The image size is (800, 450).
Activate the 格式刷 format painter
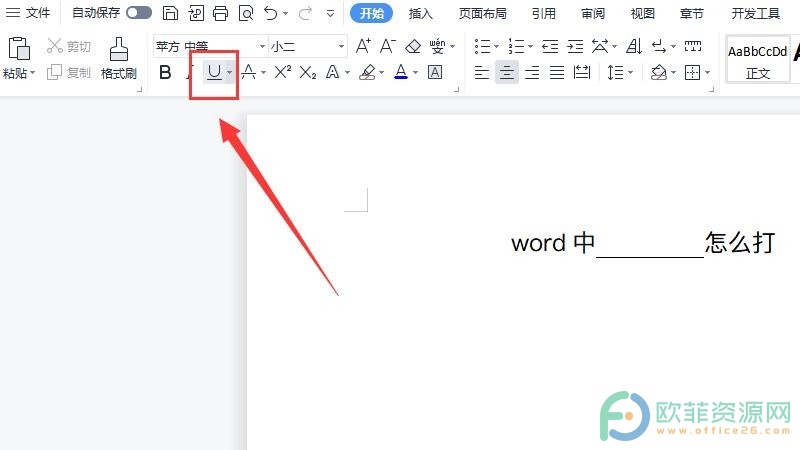point(119,58)
